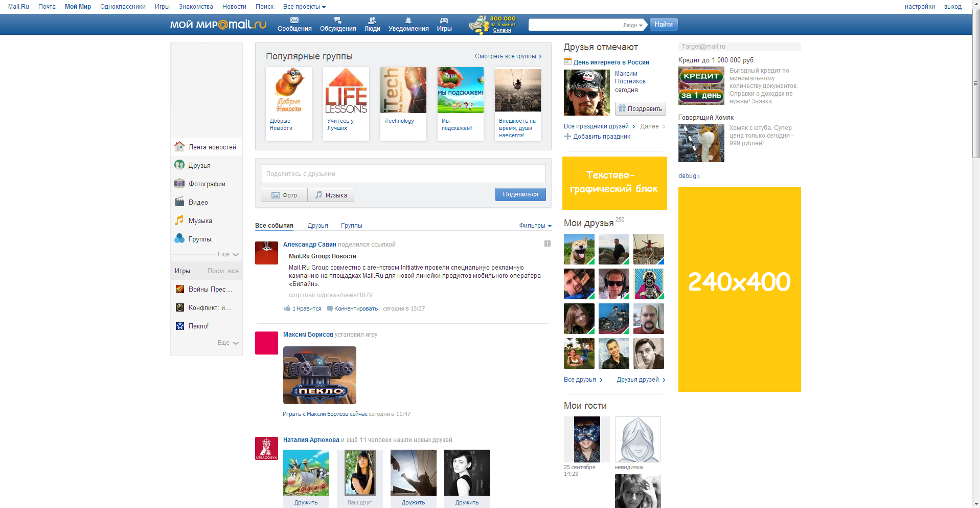The image size is (980, 508).
Task: Open Максим Постников photo in holidays
Action: coord(587,93)
